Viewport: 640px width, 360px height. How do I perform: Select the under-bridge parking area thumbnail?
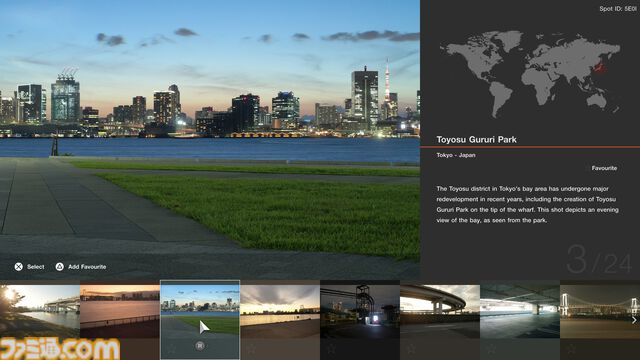(x=520, y=311)
